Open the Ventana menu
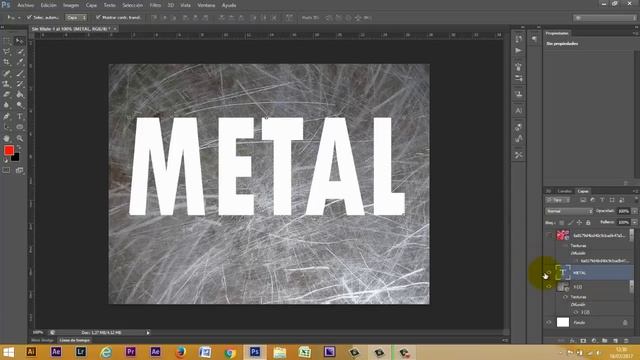The width and height of the screenshot is (640, 360). [x=206, y=5]
